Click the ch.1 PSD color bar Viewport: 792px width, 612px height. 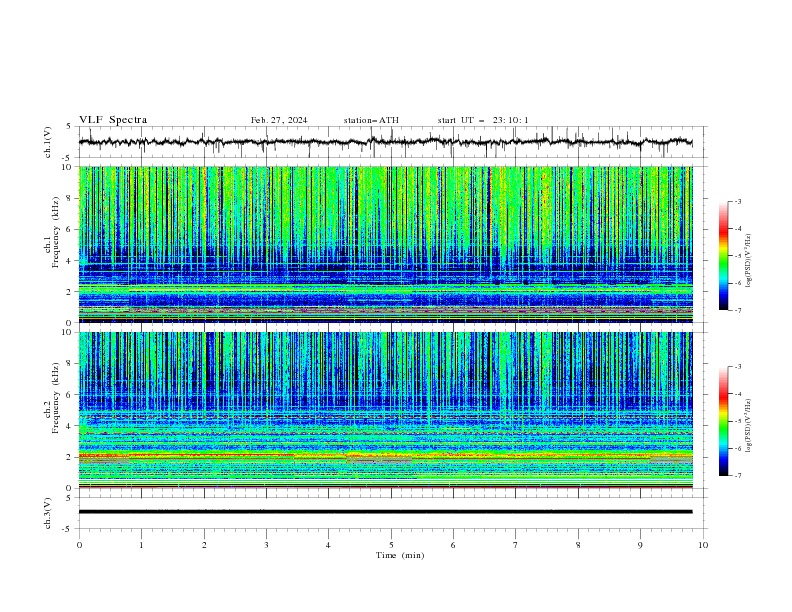point(724,256)
